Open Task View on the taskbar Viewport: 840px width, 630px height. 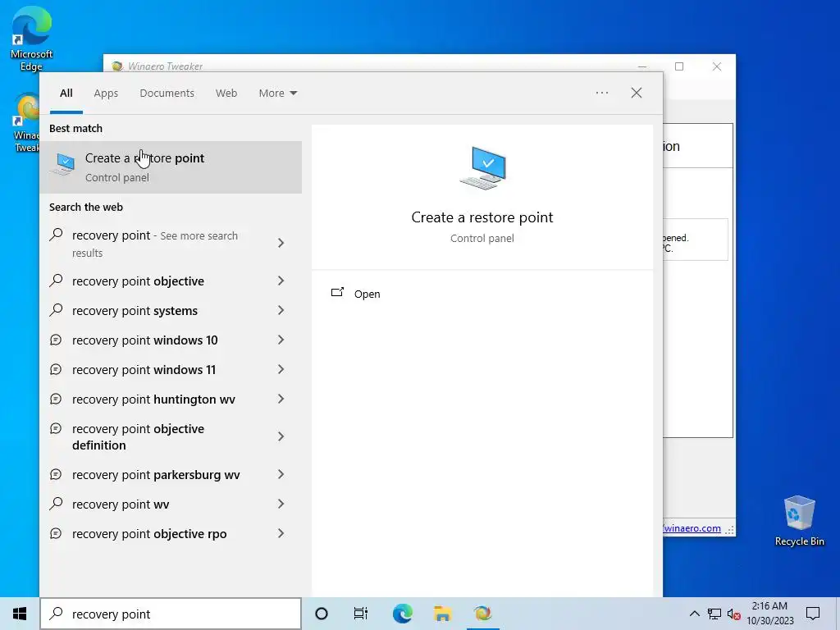pyautogui.click(x=361, y=614)
